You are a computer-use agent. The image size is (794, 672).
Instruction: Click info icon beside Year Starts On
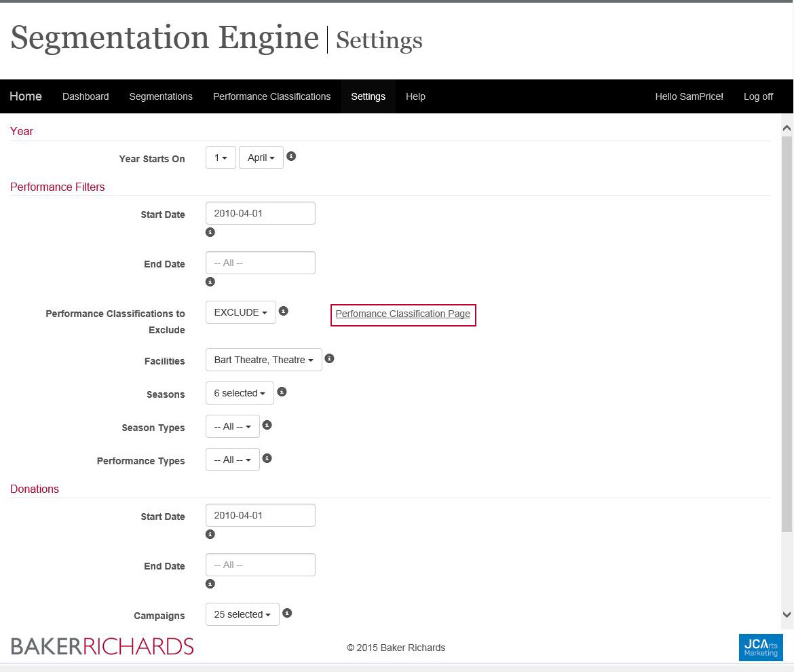(291, 156)
